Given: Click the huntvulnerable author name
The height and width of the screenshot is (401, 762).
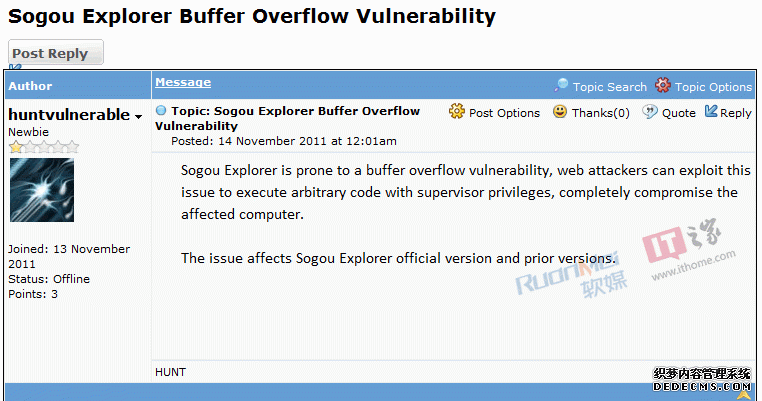Looking at the screenshot, I should click(69, 115).
